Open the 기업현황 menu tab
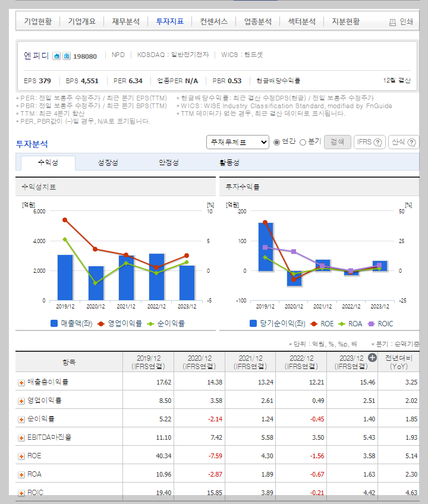This screenshot has width=428, height=504. [x=37, y=21]
